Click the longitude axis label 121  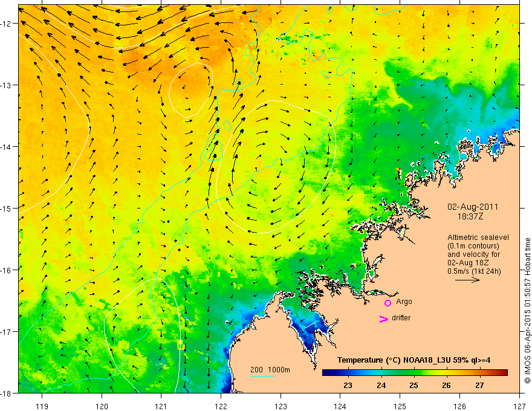pos(161,406)
